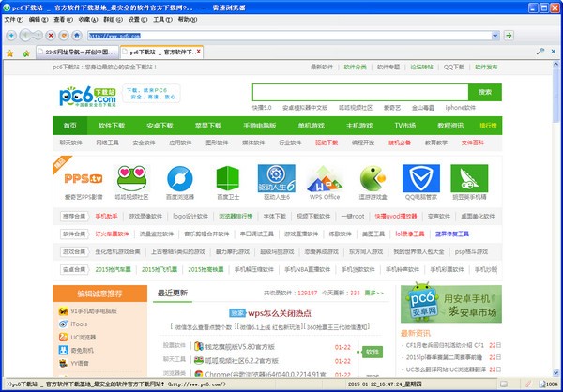Image resolution: width=563 pixels, height=392 pixels.
Task: Open the 2015抢汽车票 green link
Action: click(113, 269)
